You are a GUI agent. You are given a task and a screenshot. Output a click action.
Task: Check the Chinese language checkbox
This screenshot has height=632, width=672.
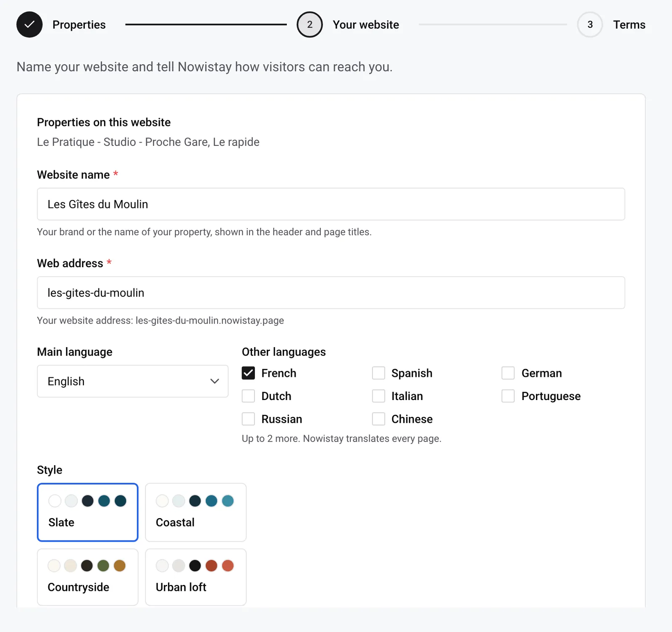coord(378,419)
